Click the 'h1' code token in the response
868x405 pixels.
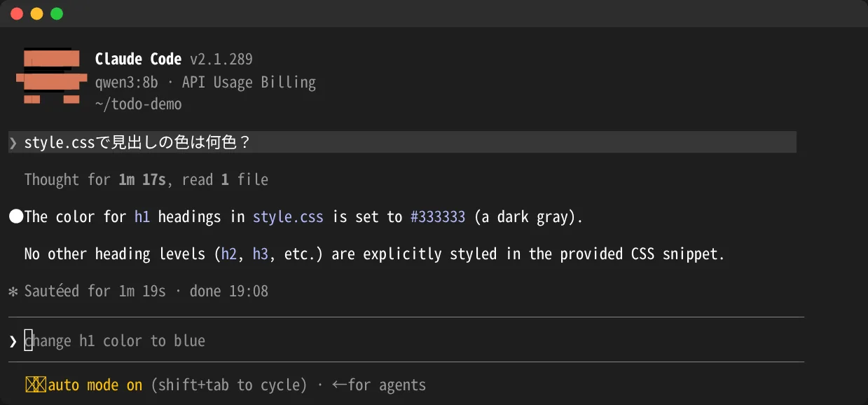pyautogui.click(x=142, y=217)
